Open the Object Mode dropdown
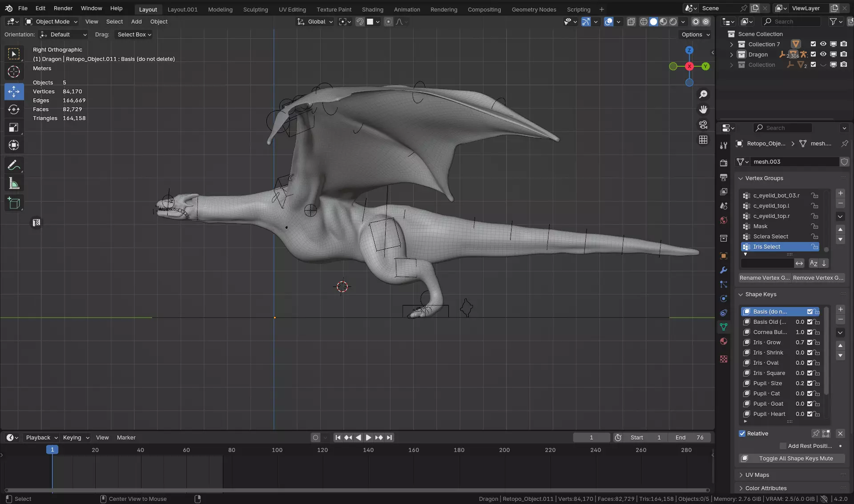The image size is (854, 504). tap(52, 21)
